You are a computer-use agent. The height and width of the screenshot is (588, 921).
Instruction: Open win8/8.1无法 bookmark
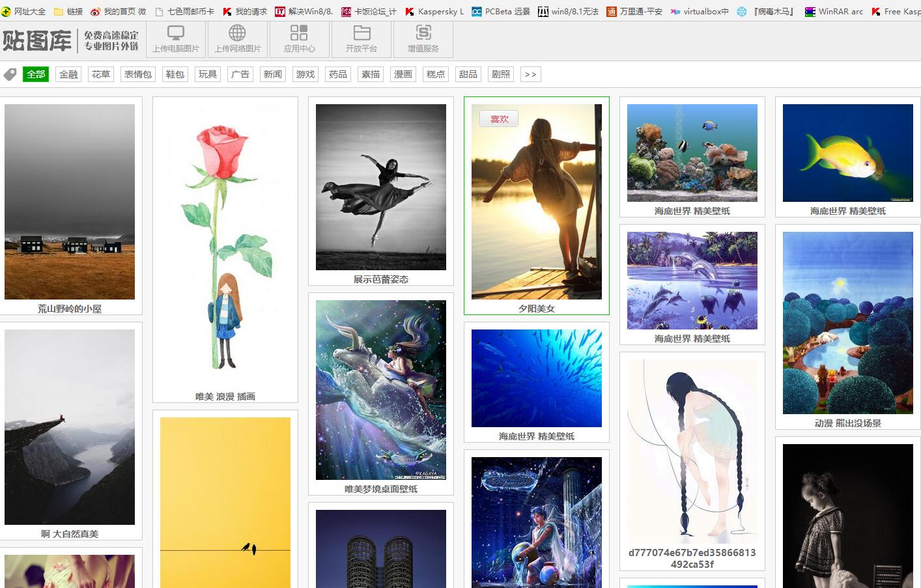[568, 11]
